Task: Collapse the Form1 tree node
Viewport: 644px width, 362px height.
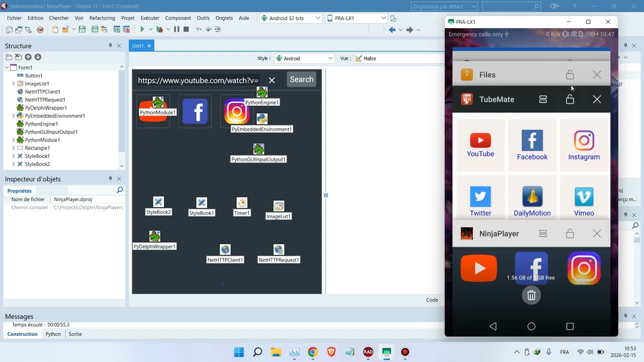Action: coord(7,67)
